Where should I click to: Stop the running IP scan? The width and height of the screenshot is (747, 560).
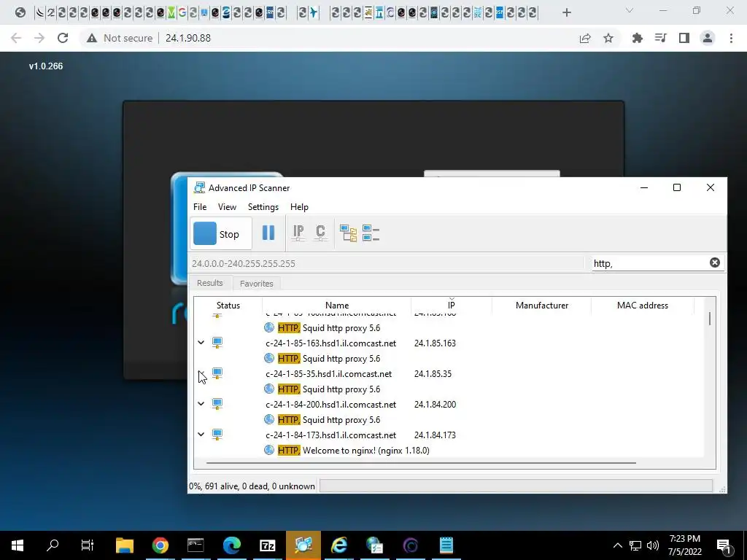click(x=220, y=233)
